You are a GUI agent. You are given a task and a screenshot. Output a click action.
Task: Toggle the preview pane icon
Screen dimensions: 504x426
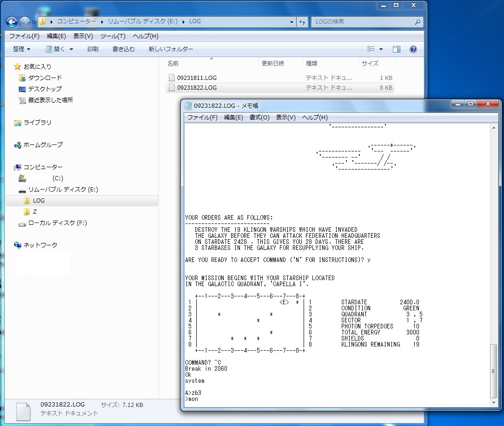(397, 49)
